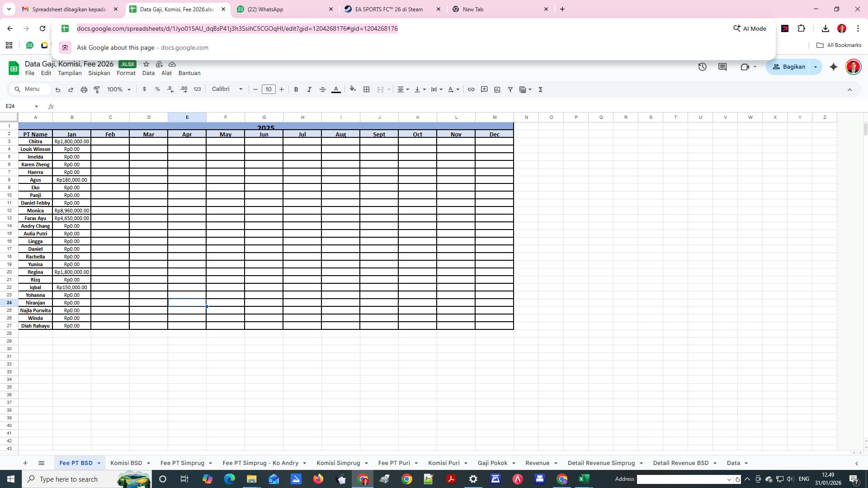
Task: Open version history clock icon
Action: 702,67
